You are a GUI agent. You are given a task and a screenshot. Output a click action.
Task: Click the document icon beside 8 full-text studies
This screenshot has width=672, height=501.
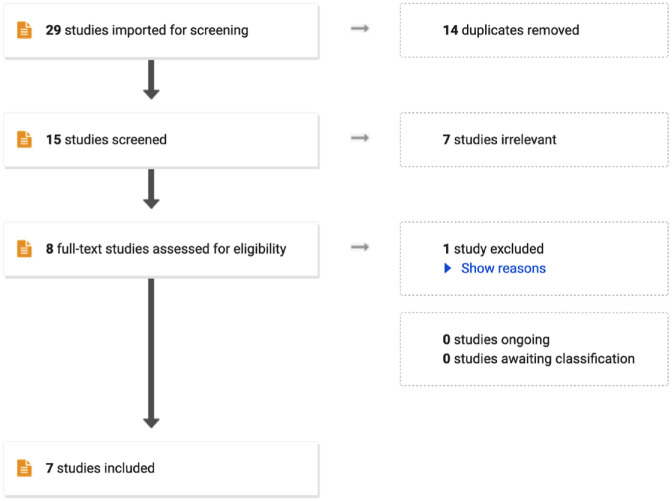pyautogui.click(x=25, y=249)
